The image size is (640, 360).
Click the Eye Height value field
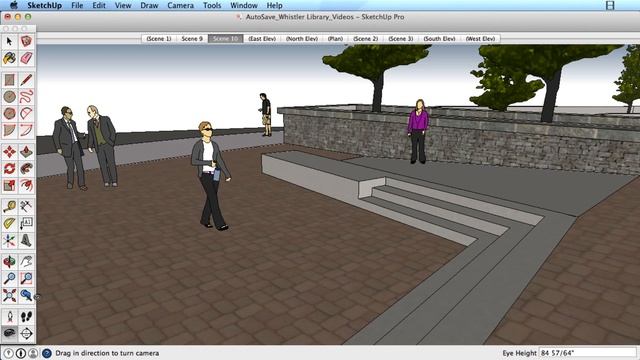point(588,353)
